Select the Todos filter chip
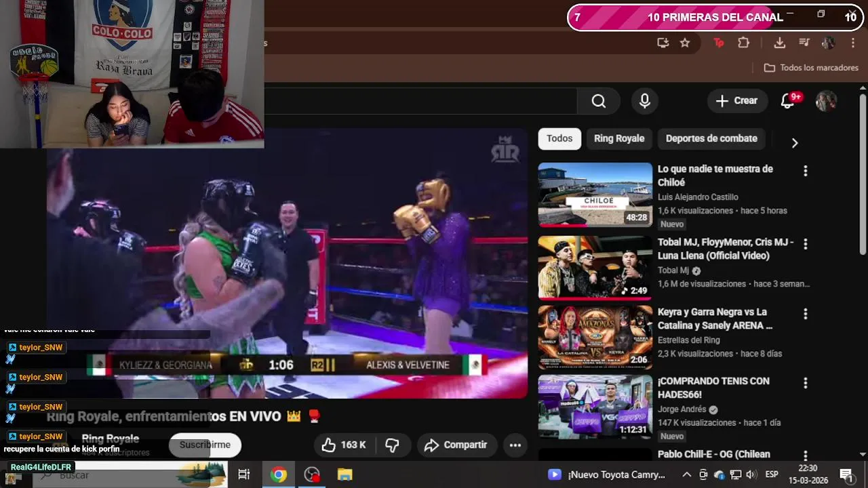 (x=559, y=138)
